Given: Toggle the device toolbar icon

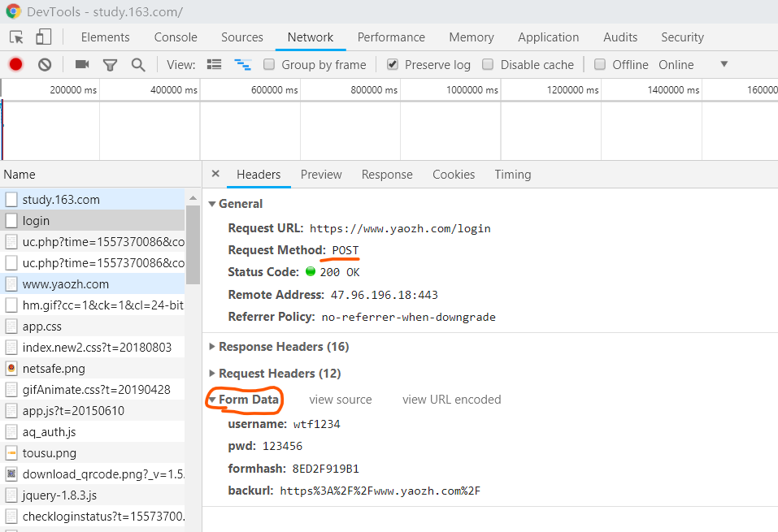Looking at the screenshot, I should pos(43,37).
